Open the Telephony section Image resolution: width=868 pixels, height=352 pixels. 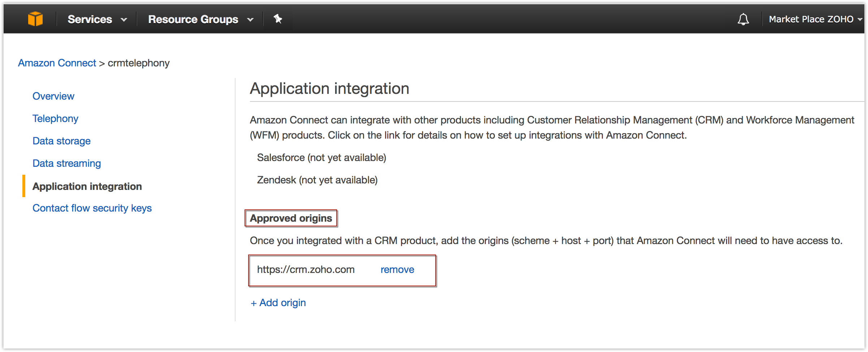(x=55, y=119)
